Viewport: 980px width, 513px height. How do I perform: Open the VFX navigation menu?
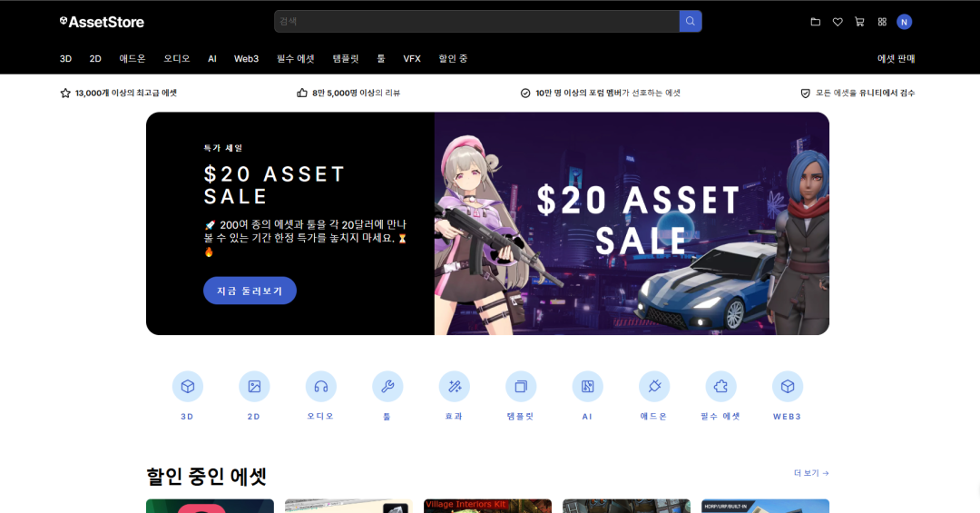click(412, 59)
